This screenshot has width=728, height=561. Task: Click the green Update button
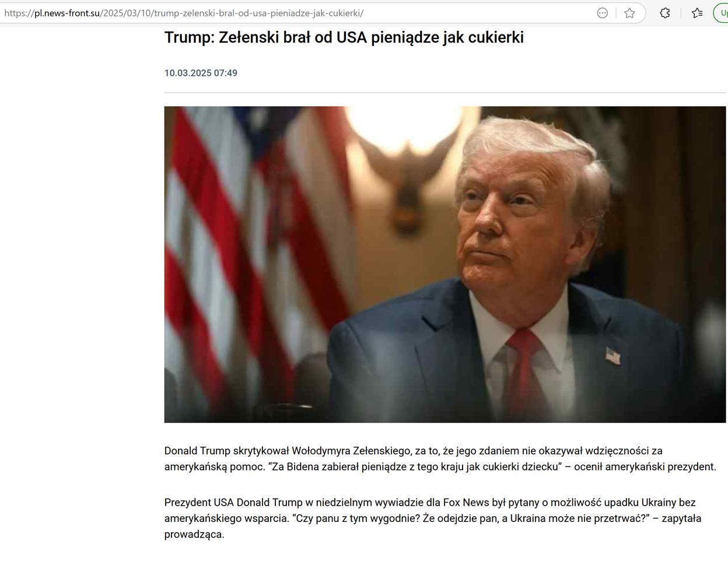pyautogui.click(x=722, y=13)
